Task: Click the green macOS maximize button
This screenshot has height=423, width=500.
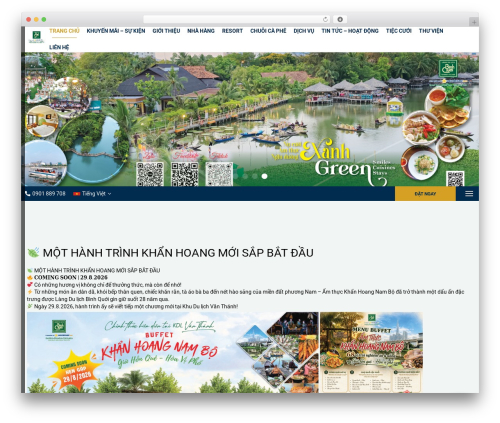Action: [44, 19]
